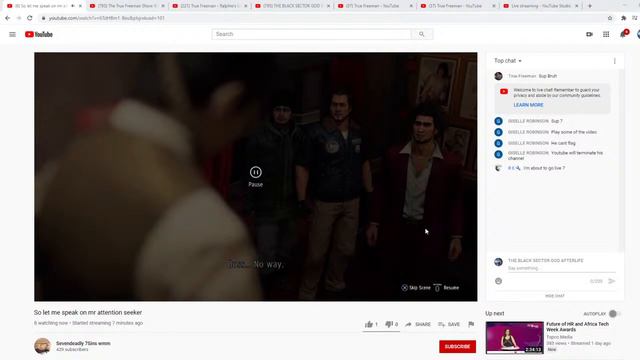Open the notifications bell
The image size is (640, 360).
click(x=623, y=34)
